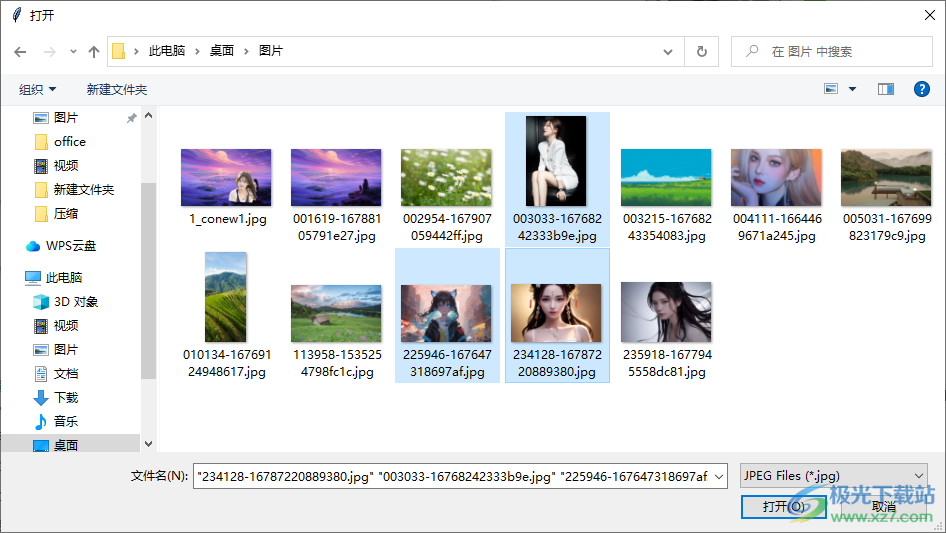Select WPS云盘 in the sidebar
Image resolution: width=946 pixels, height=533 pixels.
point(71,246)
